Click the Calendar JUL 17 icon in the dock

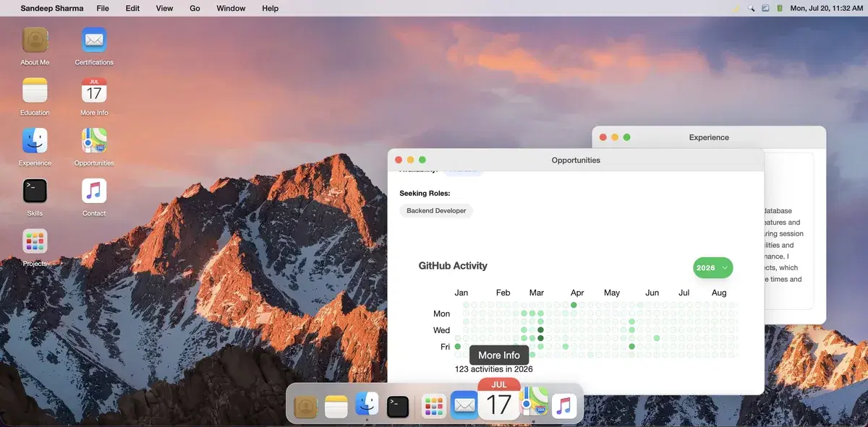499,399
